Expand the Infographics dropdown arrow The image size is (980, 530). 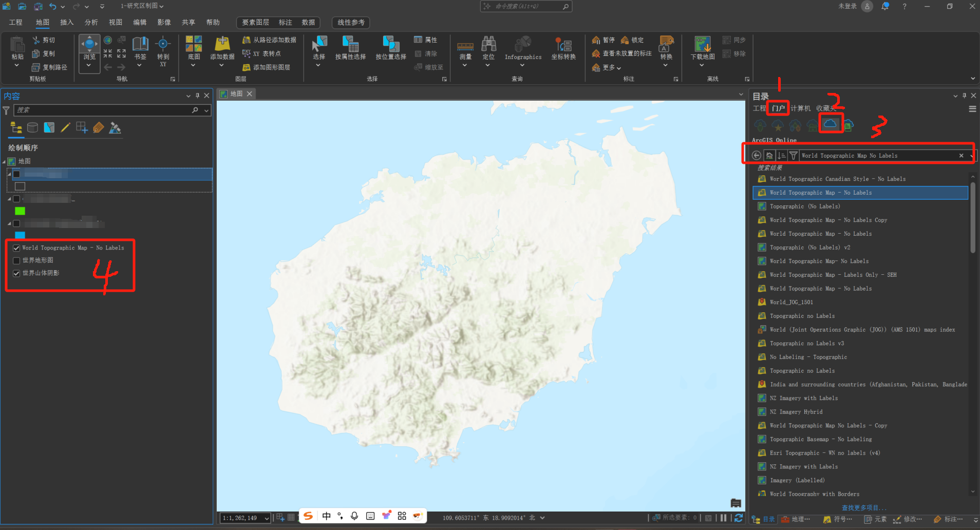[522, 65]
